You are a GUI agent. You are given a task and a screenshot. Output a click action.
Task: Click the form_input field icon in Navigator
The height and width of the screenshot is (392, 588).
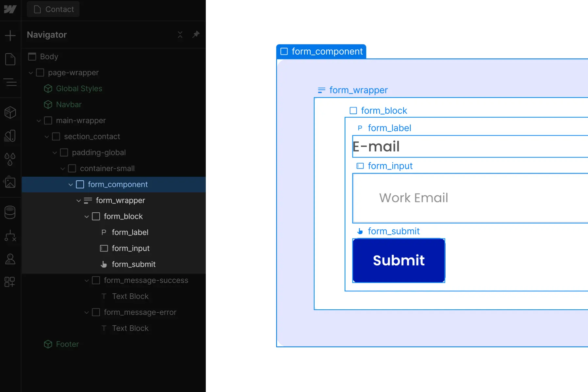pos(104,248)
